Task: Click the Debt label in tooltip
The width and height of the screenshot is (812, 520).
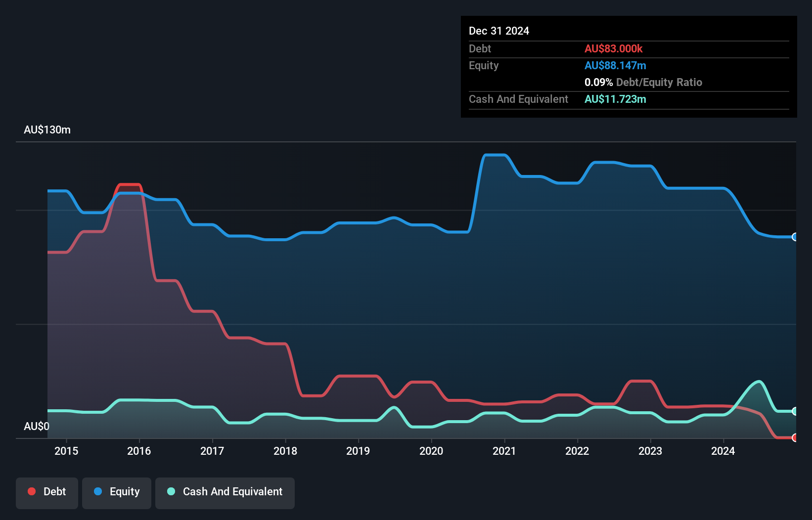Action: 480,48
